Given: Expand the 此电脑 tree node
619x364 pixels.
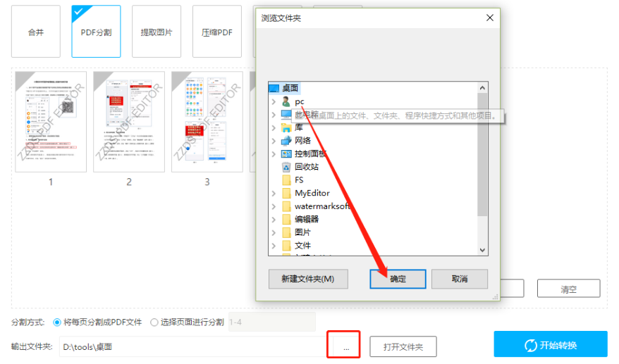Looking at the screenshot, I should coord(274,115).
